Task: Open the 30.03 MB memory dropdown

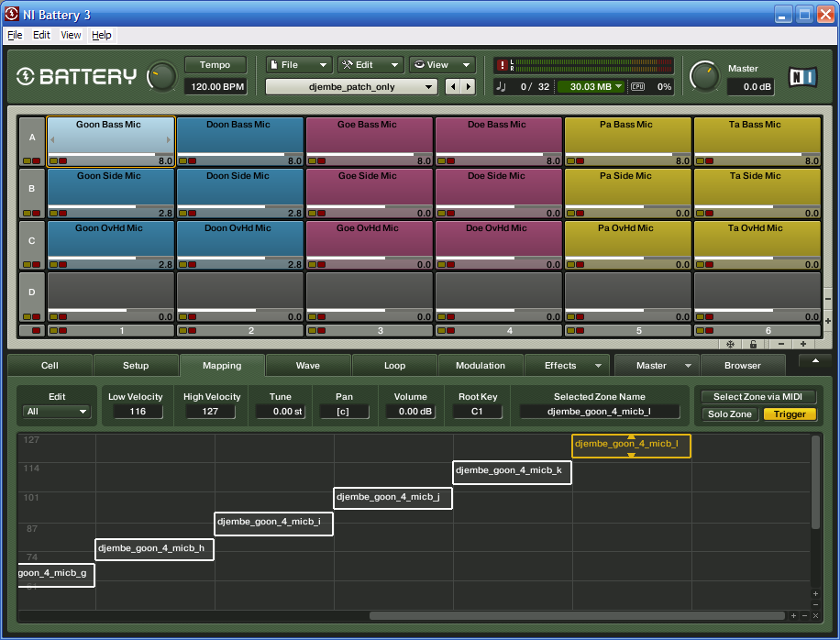Action: [591, 87]
